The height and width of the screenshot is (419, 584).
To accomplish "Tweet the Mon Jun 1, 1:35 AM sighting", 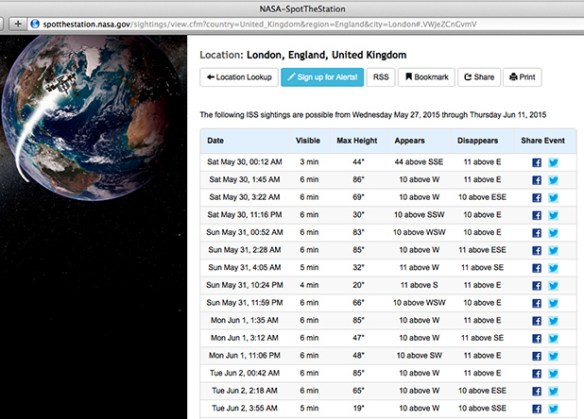I will tap(553, 321).
